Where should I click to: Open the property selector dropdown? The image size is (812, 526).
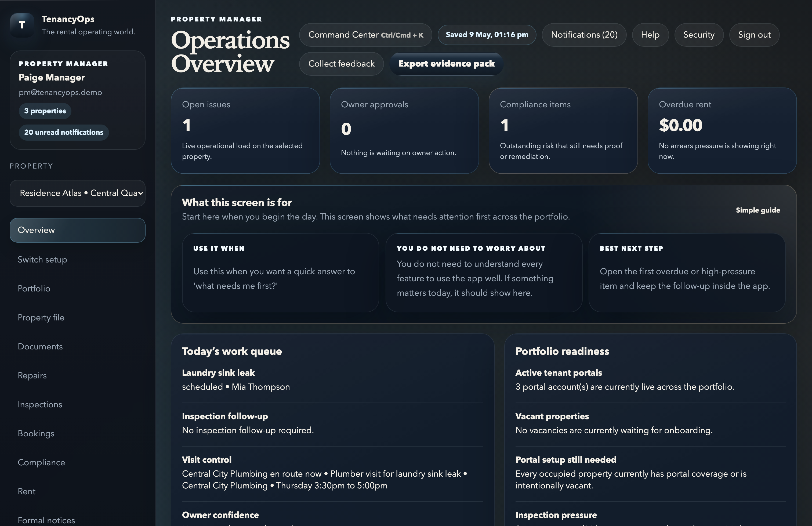pos(77,193)
